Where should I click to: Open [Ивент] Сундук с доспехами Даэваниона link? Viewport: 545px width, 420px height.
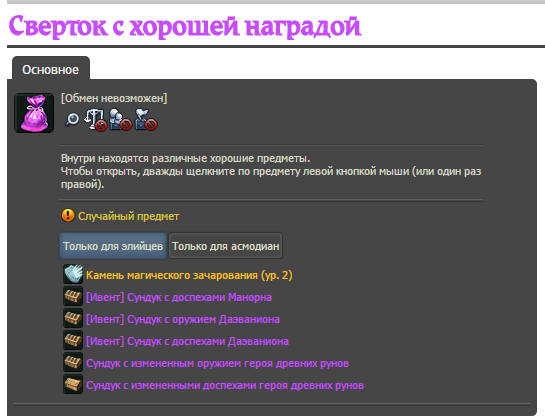tap(187, 341)
